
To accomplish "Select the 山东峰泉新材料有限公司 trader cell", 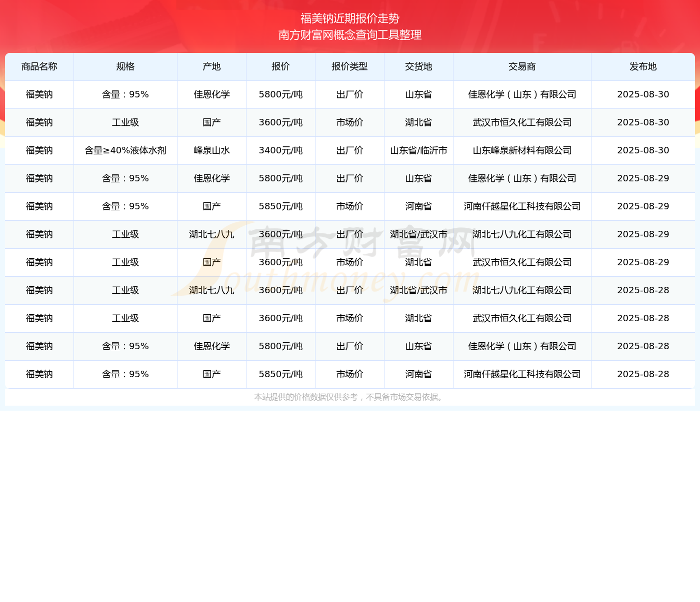I will pyautogui.click(x=522, y=150).
